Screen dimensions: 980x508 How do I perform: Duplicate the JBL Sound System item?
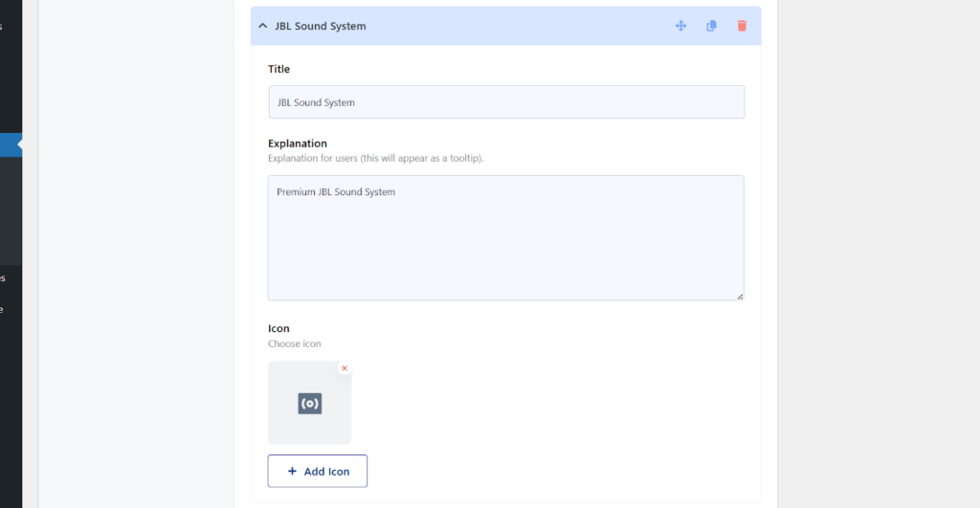tap(711, 26)
